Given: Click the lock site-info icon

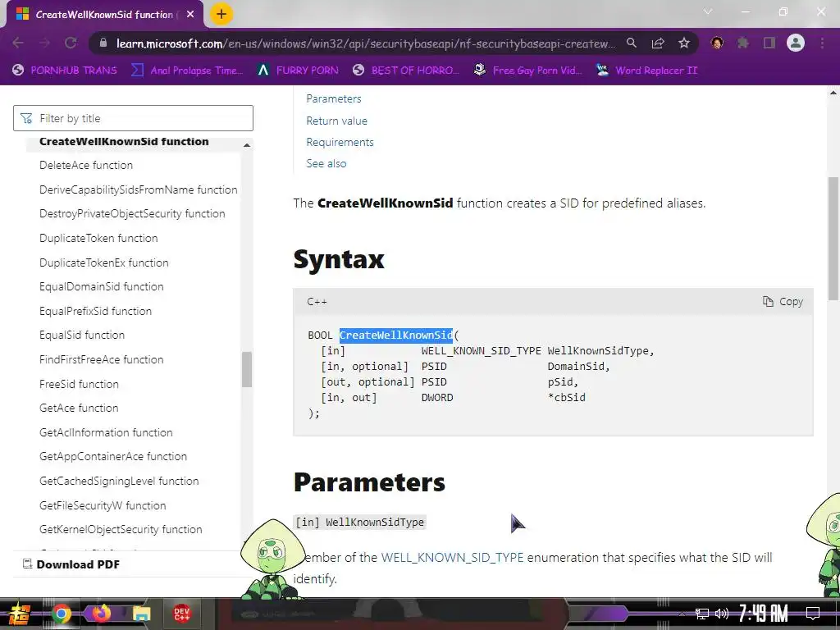Looking at the screenshot, I should tap(103, 43).
